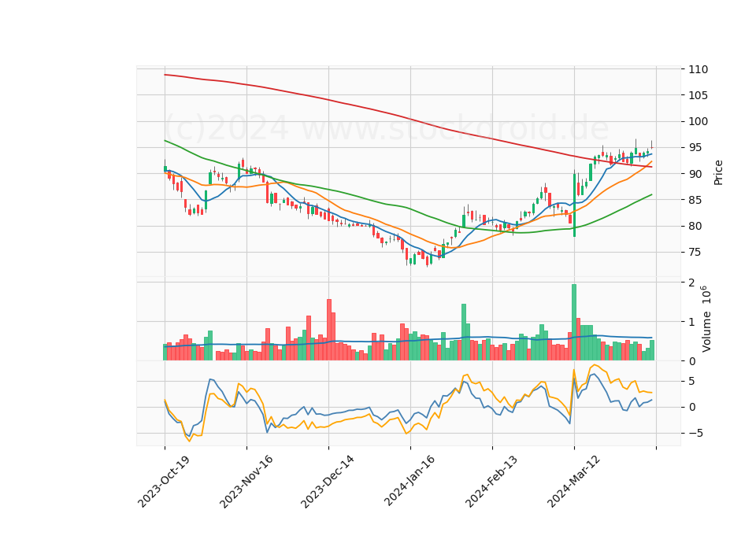Screen dimensions: 756x543
Task: Click the 2023-Oct-19 date label
Action: point(164,480)
